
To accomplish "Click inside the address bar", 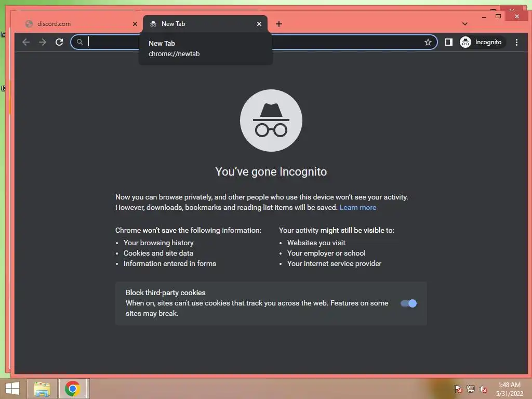I will [254, 42].
